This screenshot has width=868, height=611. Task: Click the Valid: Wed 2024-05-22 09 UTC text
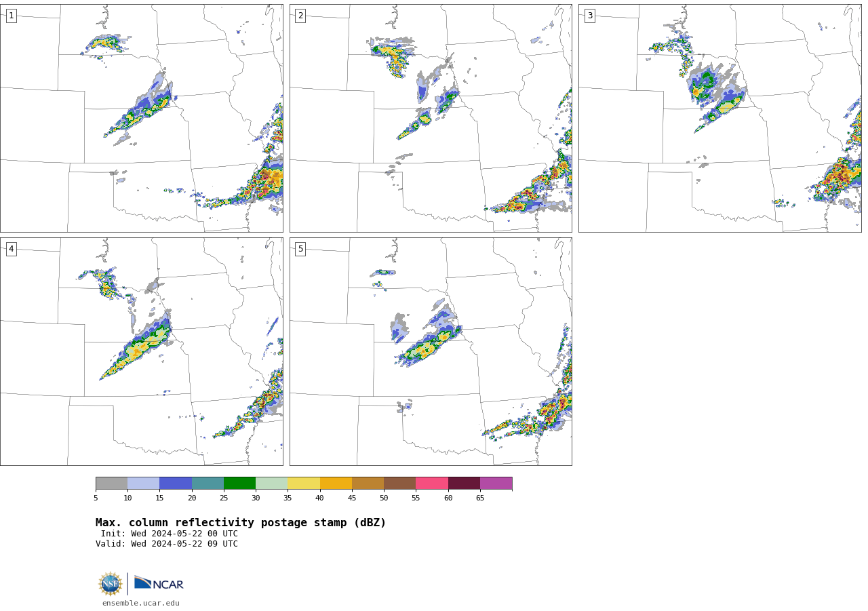[167, 544]
